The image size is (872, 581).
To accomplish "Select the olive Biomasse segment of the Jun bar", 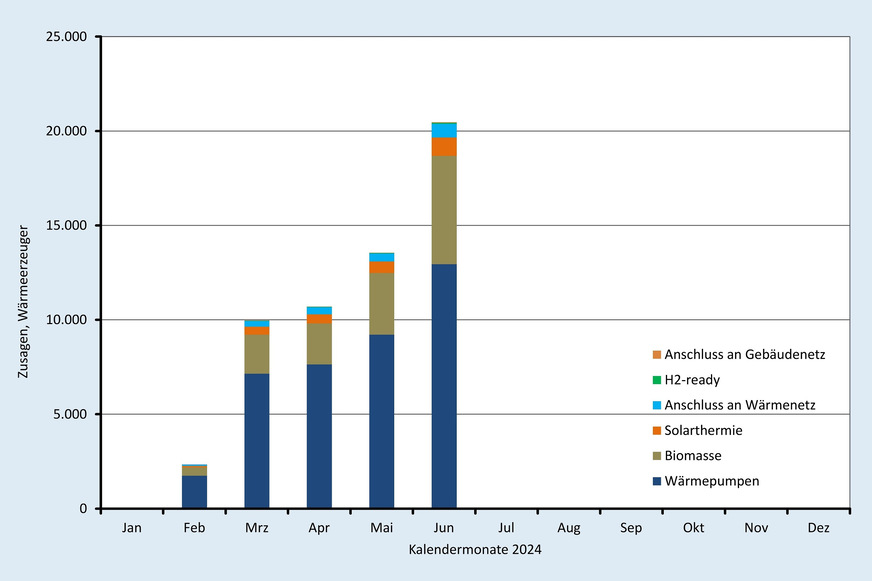I will tap(444, 210).
